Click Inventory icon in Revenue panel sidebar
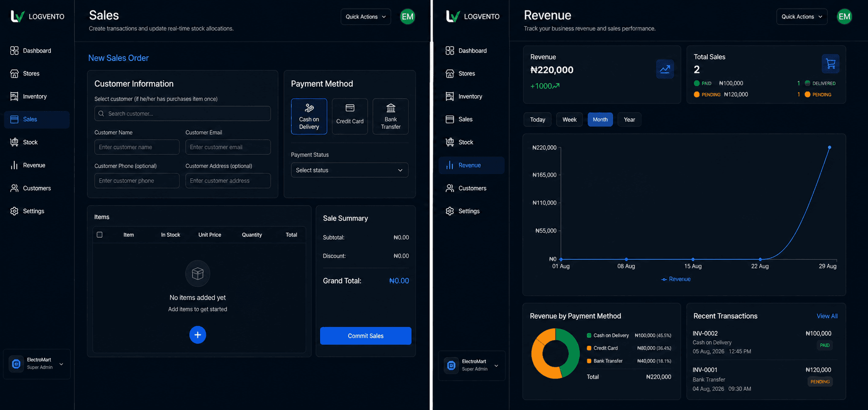 [x=450, y=96]
